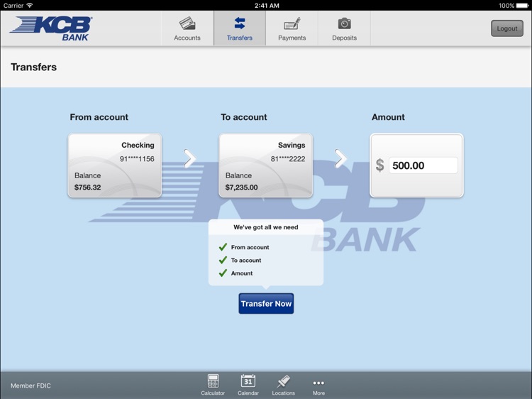Click the checking balance $756.32
532x399 pixels.
[x=87, y=187]
